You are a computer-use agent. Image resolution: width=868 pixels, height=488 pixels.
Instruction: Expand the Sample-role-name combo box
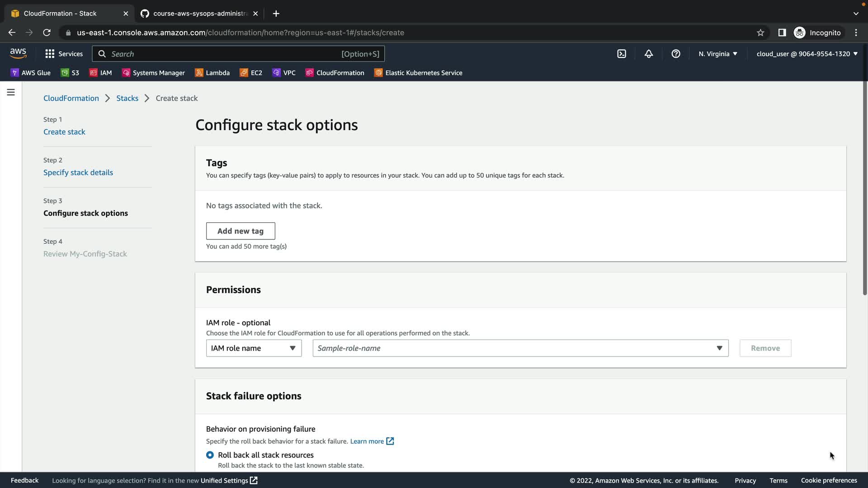pos(520,348)
